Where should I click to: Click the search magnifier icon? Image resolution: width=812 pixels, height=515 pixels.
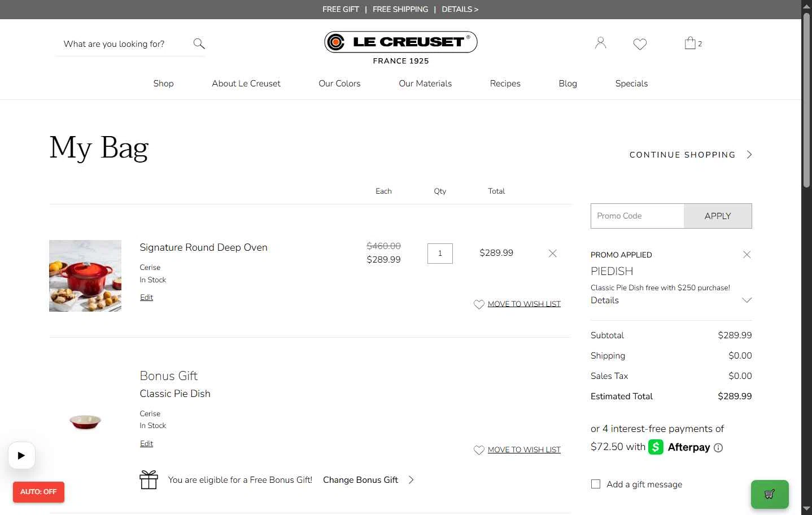199,43
